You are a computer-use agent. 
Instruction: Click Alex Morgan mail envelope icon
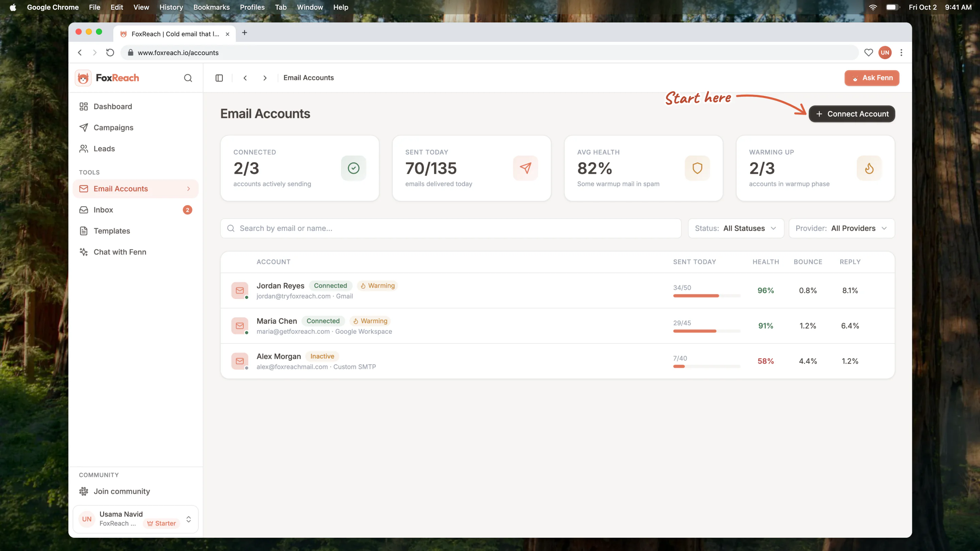pyautogui.click(x=240, y=361)
